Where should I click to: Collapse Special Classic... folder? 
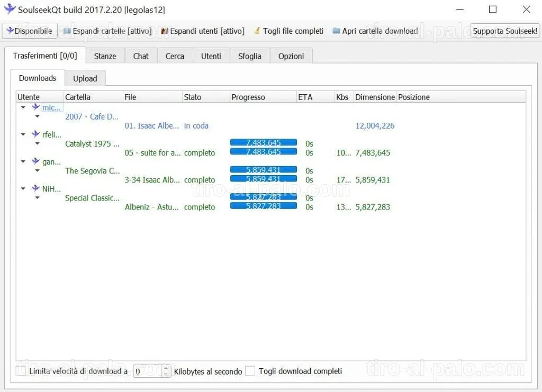point(38,197)
